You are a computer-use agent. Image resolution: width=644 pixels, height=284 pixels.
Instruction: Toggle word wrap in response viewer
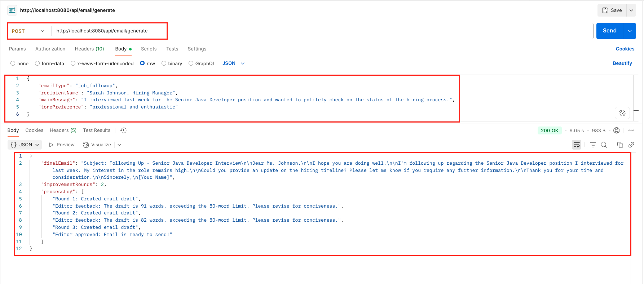(x=577, y=145)
